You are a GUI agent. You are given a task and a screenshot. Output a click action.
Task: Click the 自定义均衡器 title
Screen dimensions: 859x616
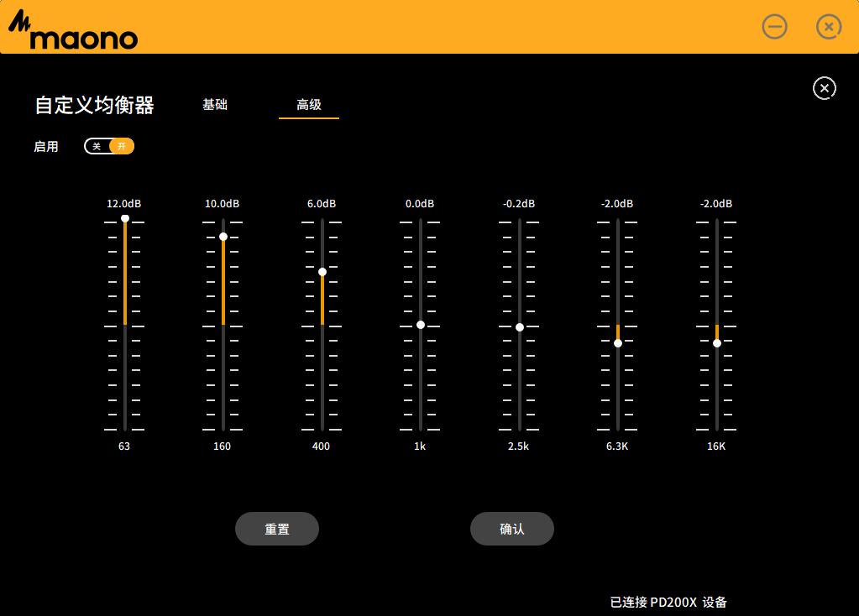[x=94, y=105]
